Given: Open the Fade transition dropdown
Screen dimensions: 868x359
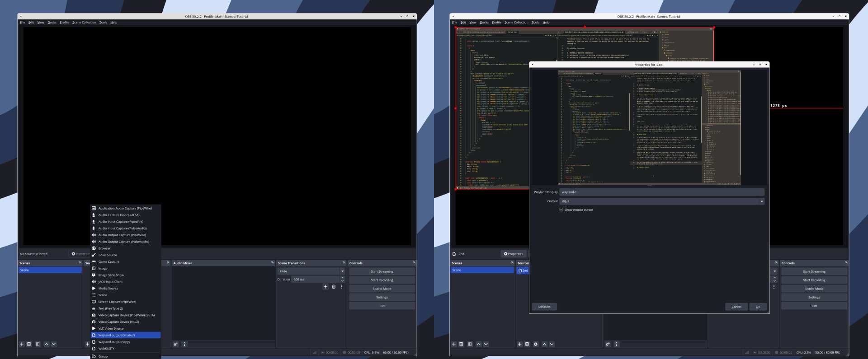Looking at the screenshot, I should (311, 271).
